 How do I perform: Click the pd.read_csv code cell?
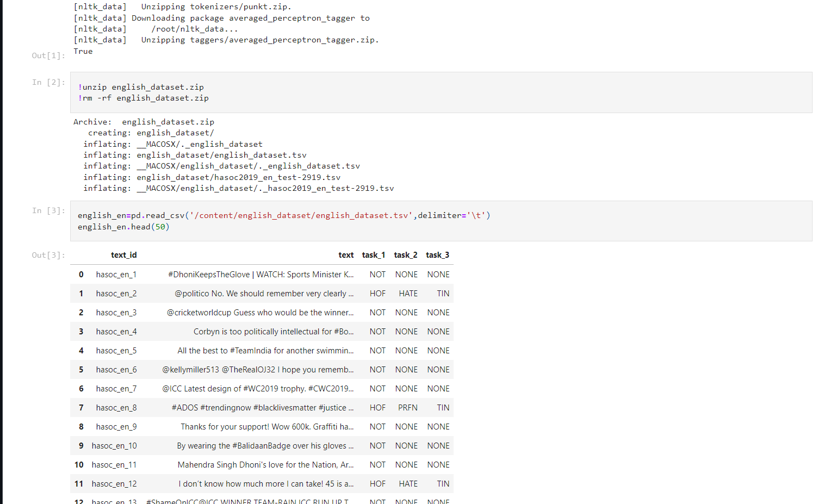click(441, 221)
